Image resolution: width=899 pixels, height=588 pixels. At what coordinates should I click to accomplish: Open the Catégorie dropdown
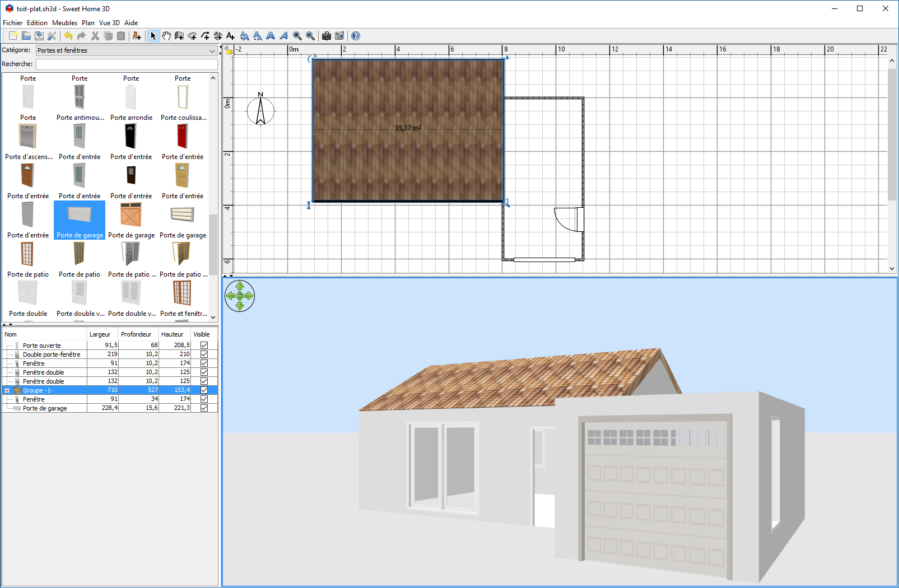tap(127, 50)
